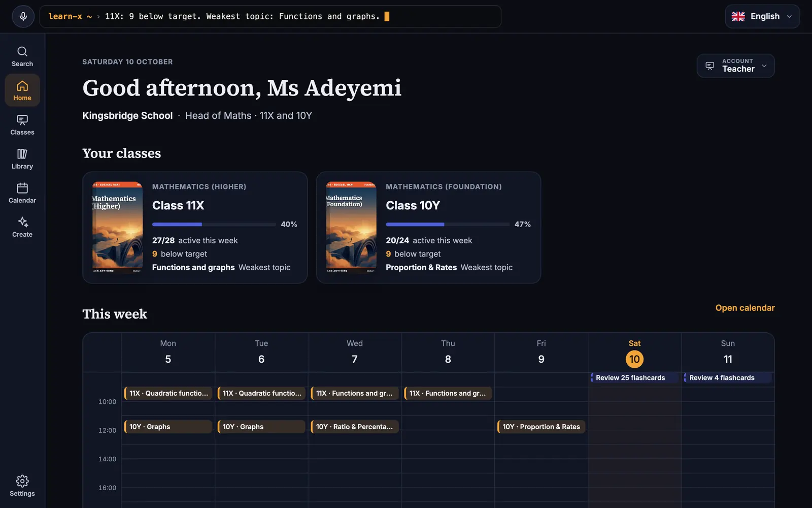
Task: Open the Library section
Action: [22, 158]
